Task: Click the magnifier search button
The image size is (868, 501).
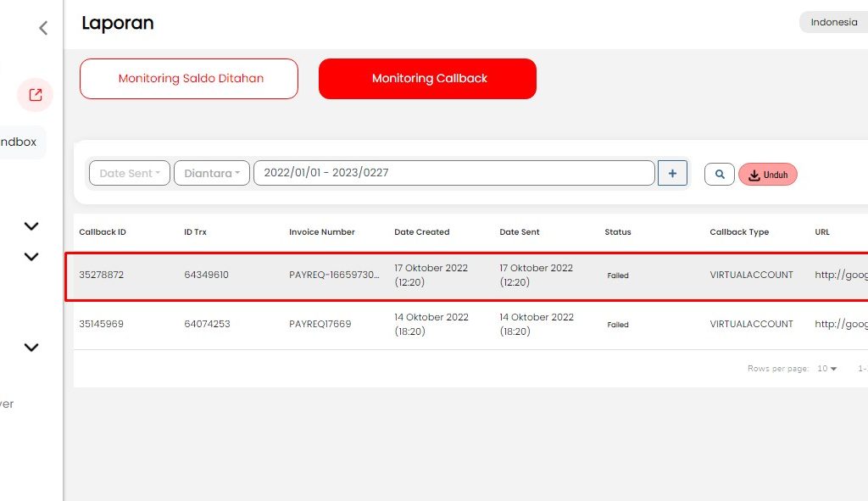Action: pos(719,174)
